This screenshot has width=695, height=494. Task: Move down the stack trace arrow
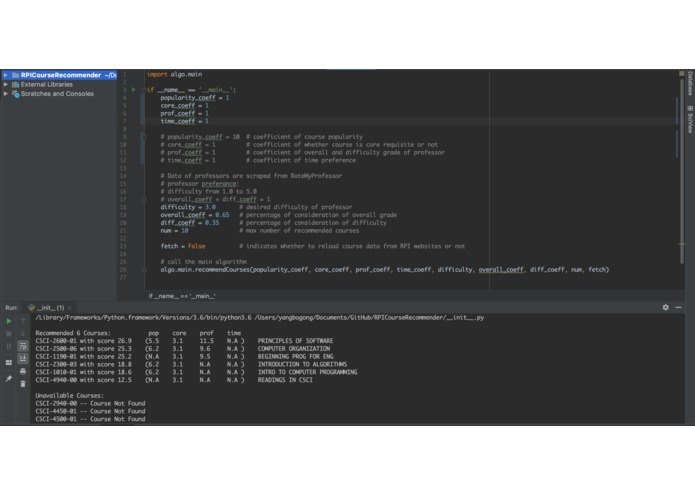pos(23,333)
